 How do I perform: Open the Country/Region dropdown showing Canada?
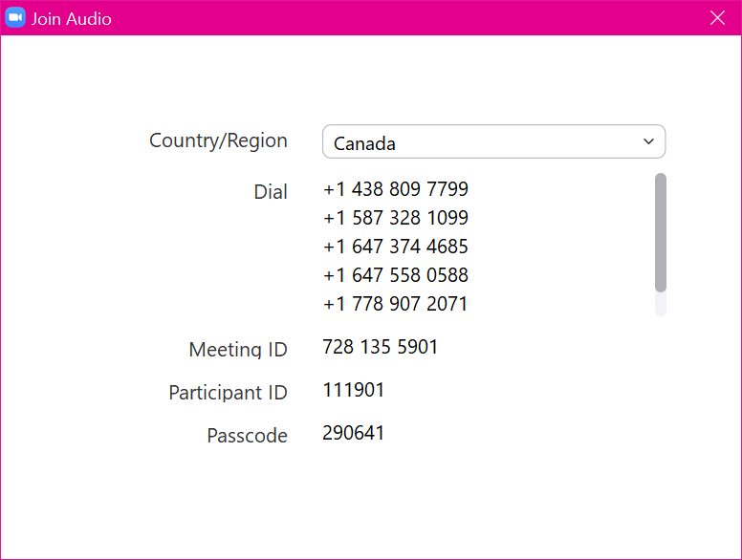pos(492,142)
